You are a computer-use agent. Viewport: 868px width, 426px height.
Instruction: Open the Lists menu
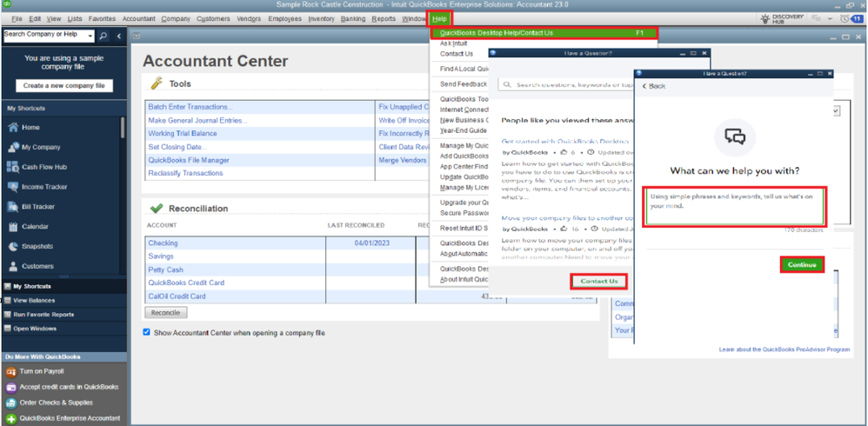75,19
